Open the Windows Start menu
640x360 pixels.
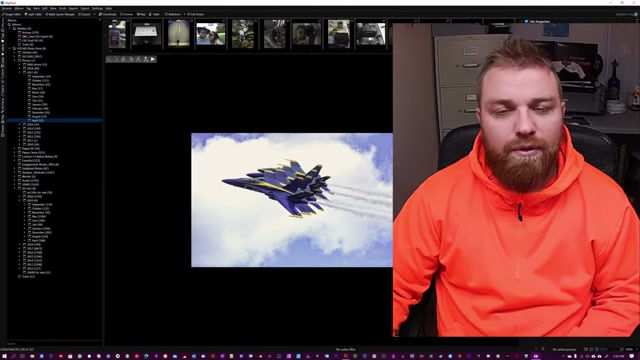coord(4,356)
